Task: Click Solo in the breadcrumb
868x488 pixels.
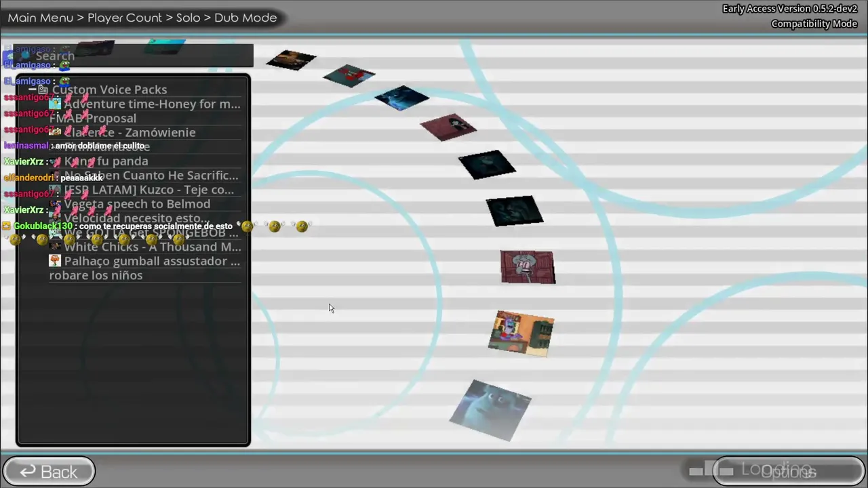Action: coord(189,18)
